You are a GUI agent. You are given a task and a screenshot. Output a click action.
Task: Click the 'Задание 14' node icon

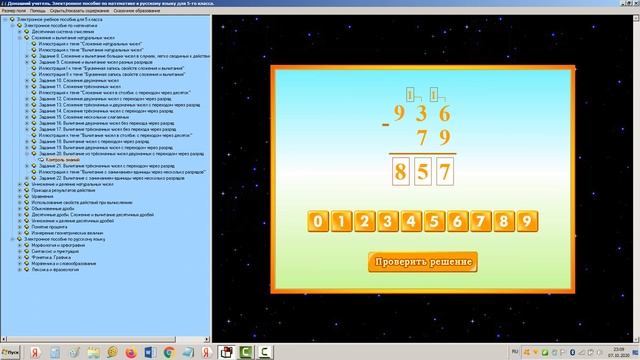(x=34, y=111)
